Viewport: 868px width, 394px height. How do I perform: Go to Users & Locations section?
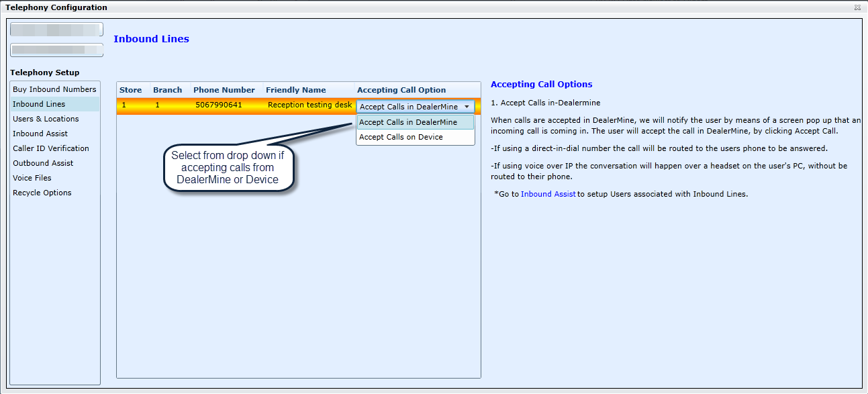(46, 119)
